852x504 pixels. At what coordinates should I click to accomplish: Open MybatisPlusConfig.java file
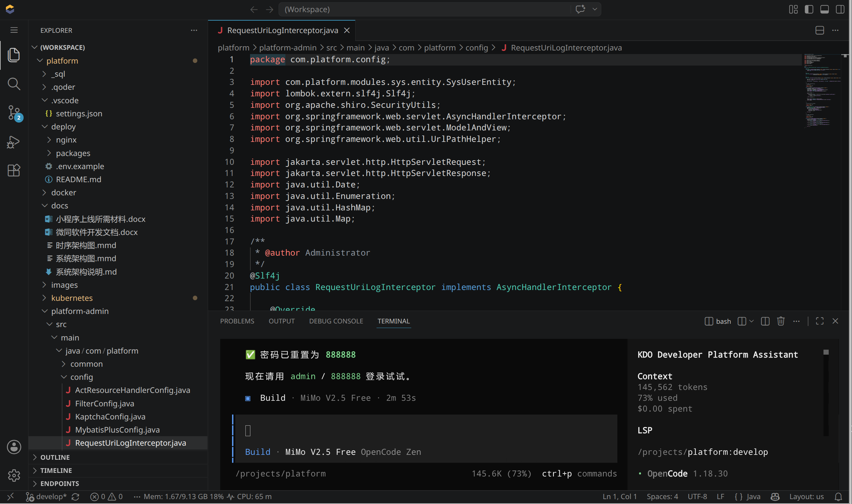(118, 430)
